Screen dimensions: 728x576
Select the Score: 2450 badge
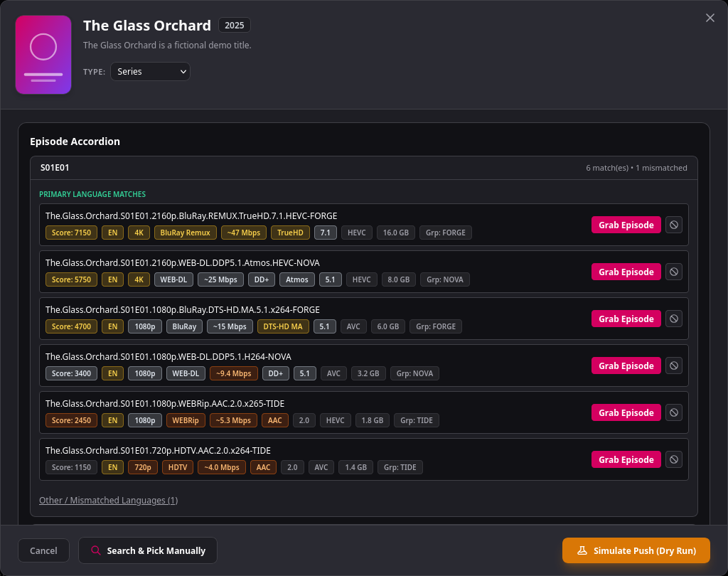coord(72,420)
